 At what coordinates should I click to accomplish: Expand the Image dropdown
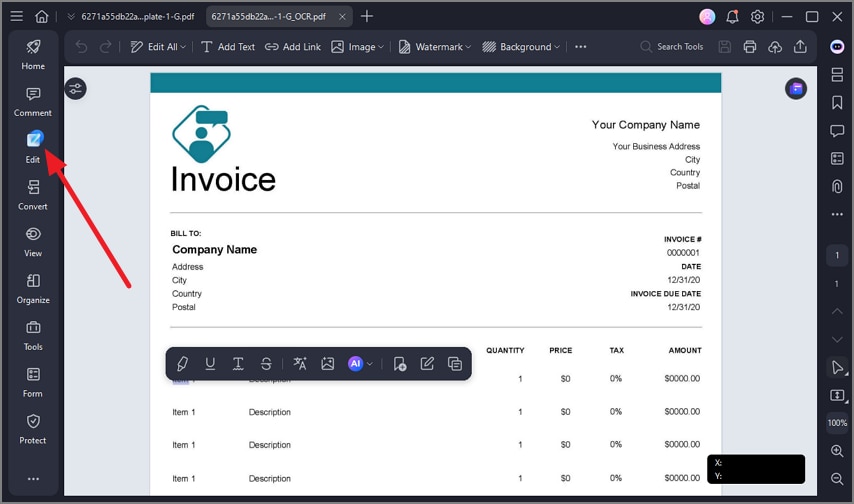pyautogui.click(x=381, y=47)
